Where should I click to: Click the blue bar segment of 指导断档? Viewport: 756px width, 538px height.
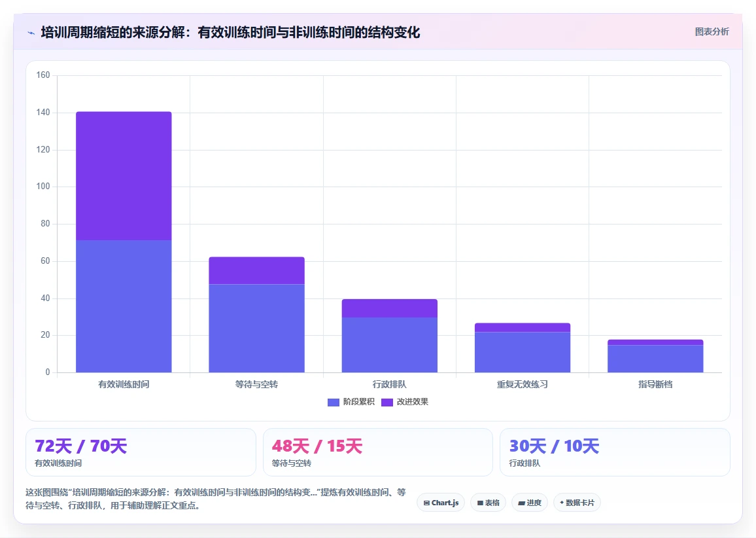coord(655,359)
